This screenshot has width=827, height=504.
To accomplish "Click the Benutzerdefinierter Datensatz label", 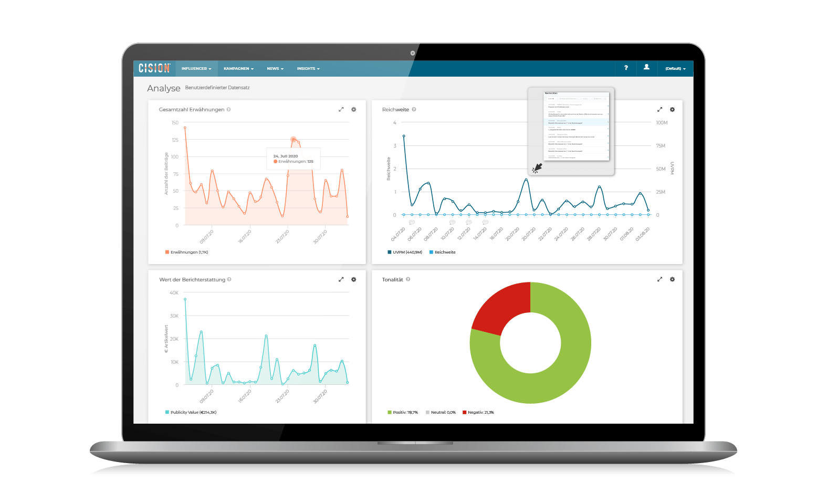I will pos(217,88).
